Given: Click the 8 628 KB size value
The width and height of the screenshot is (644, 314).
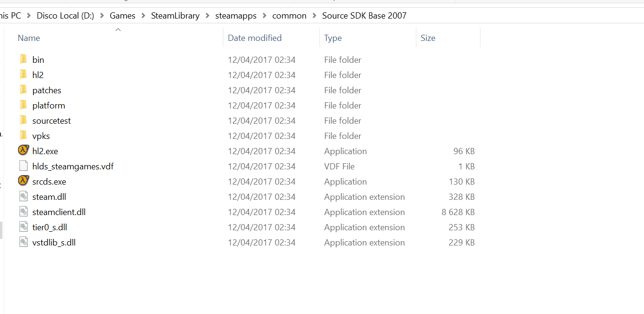Looking at the screenshot, I should 458,212.
